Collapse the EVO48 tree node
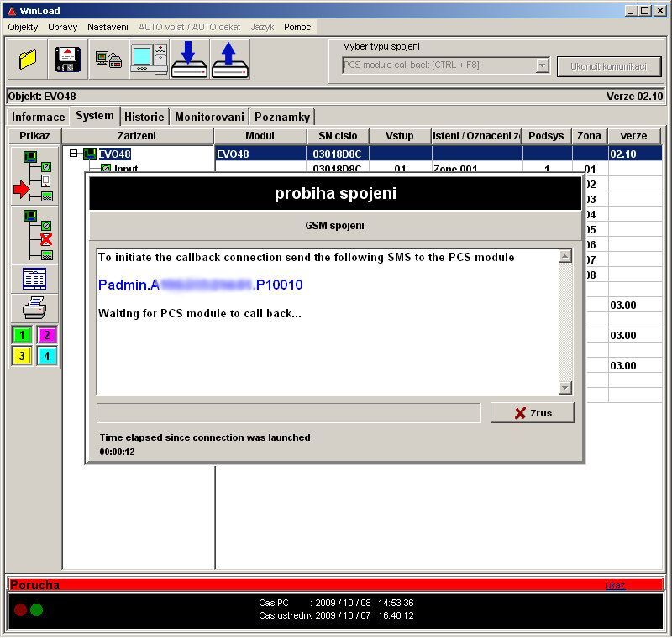 click(x=74, y=154)
